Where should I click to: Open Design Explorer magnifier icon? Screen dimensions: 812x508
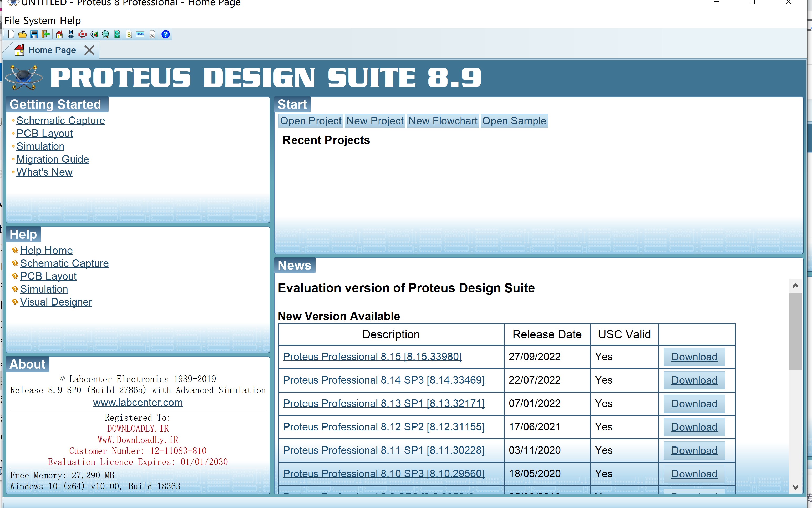105,34
